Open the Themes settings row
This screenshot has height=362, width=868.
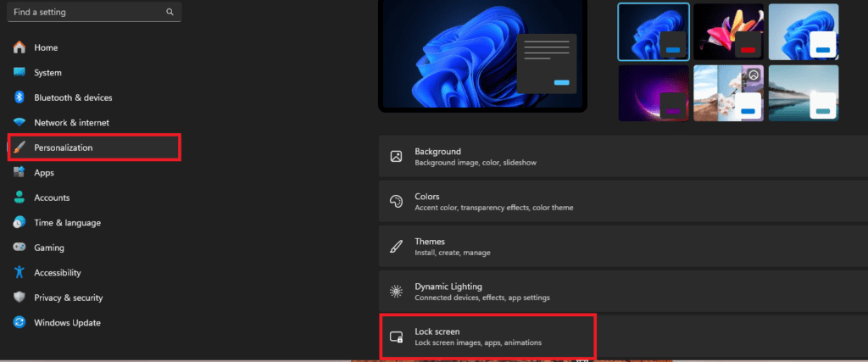623,247
